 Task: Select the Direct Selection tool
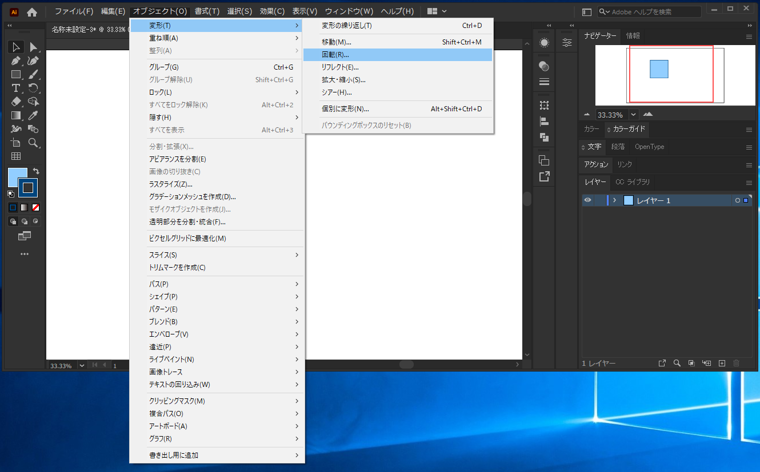click(33, 47)
